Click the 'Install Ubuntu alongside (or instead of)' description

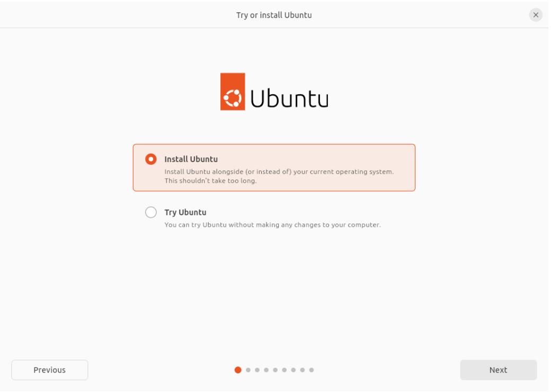pyautogui.click(x=229, y=173)
